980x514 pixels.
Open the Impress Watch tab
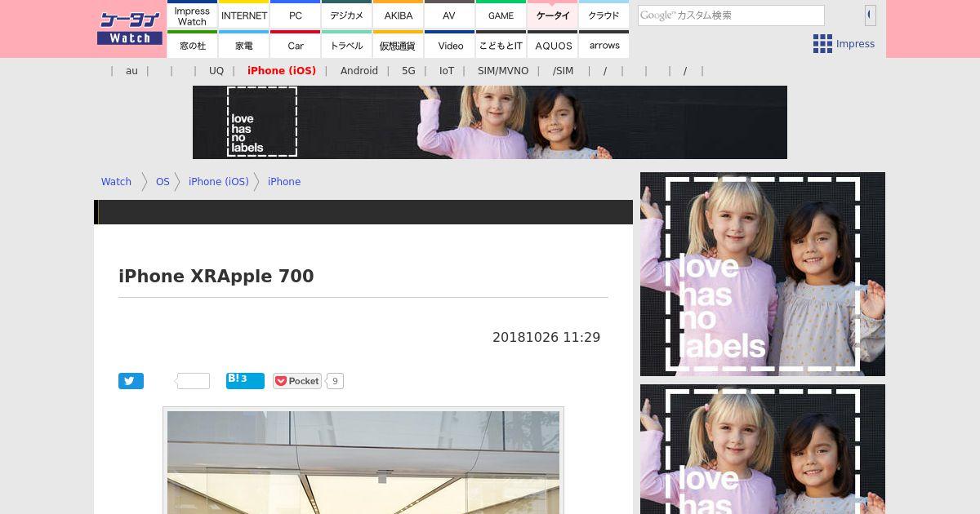coord(192,15)
